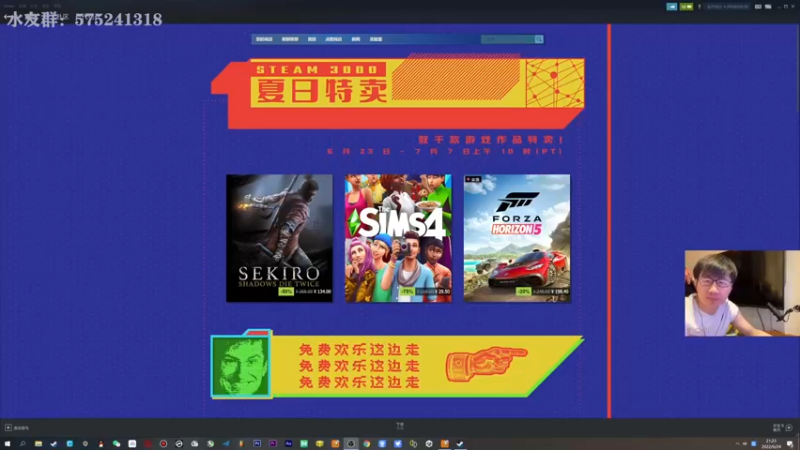This screenshot has width=800, height=450.
Task: Open the Sekiro Shadows Die Twice game card
Action: pos(279,238)
